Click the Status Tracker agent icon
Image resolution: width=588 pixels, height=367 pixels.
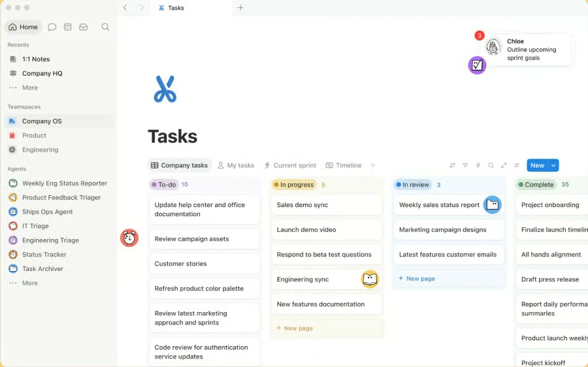13,255
